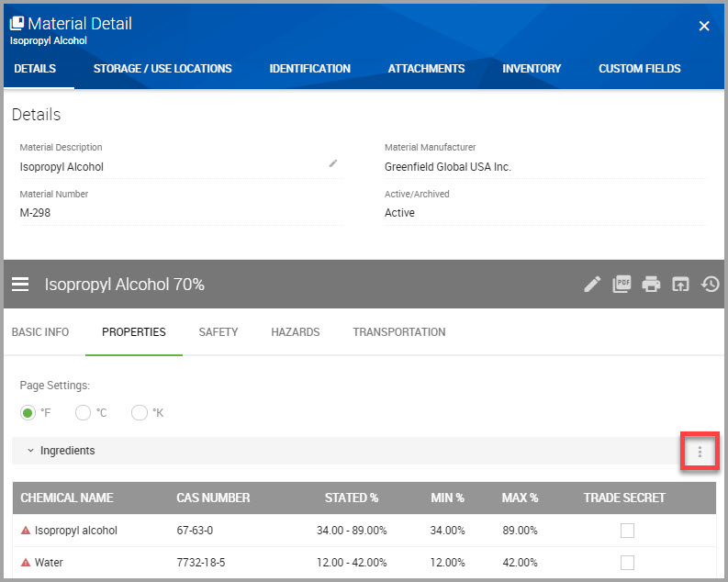Screen dimensions: 728x582
Task: Open the PDF document icon
Action: (x=622, y=284)
